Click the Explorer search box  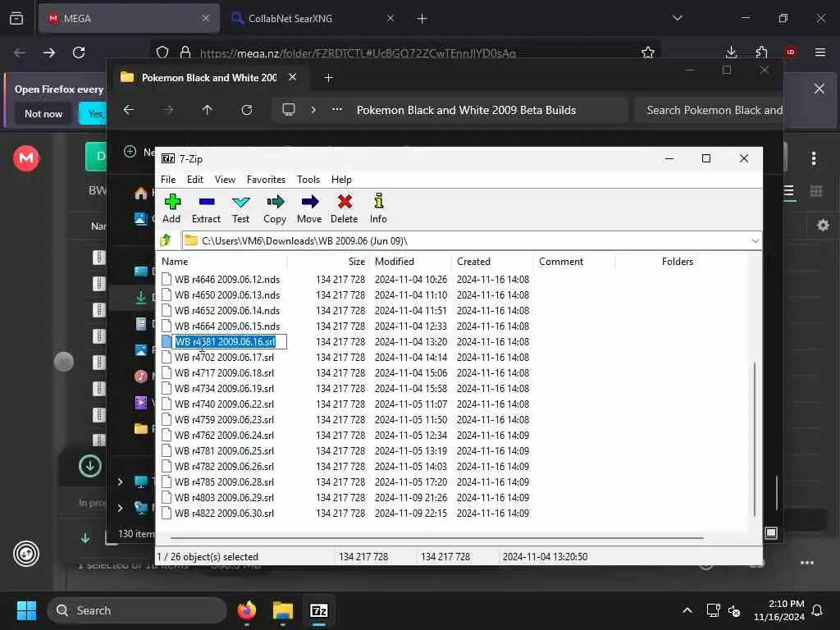[x=710, y=110]
